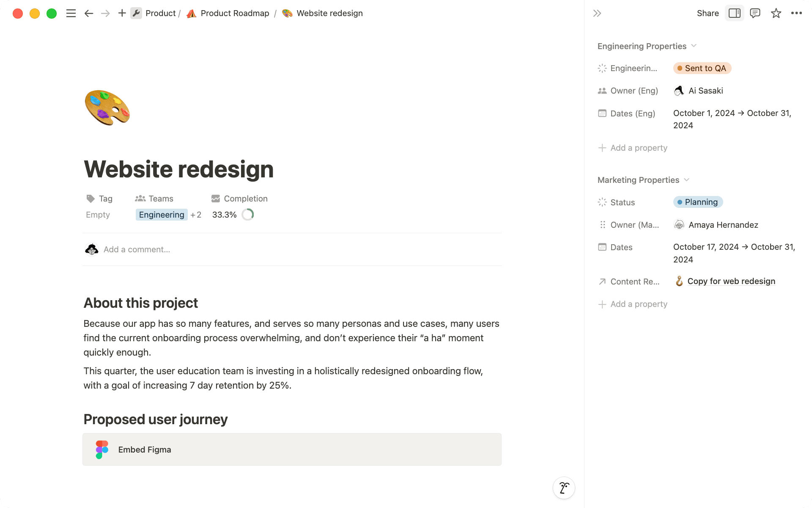Click the Share button
Screen dimensions: 812x508
pos(708,14)
